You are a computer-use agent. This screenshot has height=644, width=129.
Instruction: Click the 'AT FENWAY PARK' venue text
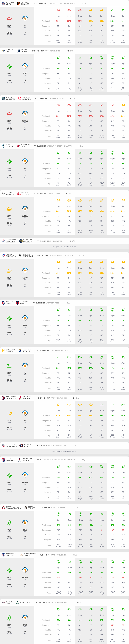click(x=53, y=193)
